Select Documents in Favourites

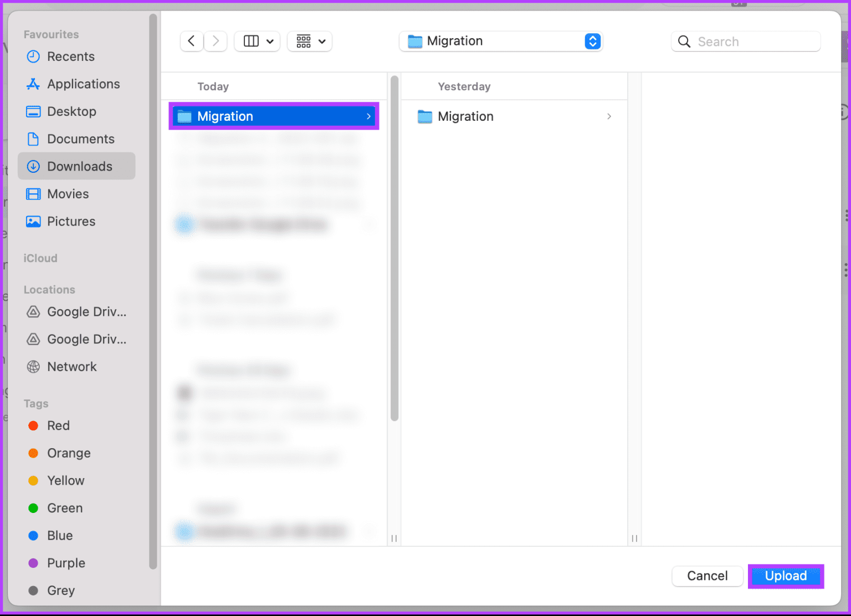(x=81, y=138)
